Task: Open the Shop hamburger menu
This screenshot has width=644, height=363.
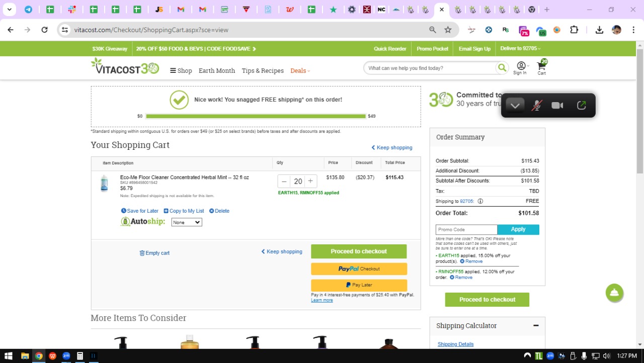Action: 181,71
